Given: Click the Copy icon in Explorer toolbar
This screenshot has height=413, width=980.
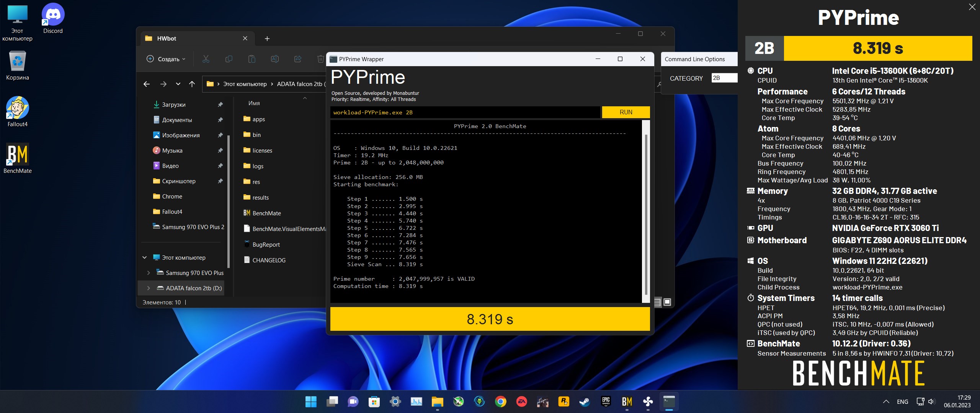Looking at the screenshot, I should [229, 59].
